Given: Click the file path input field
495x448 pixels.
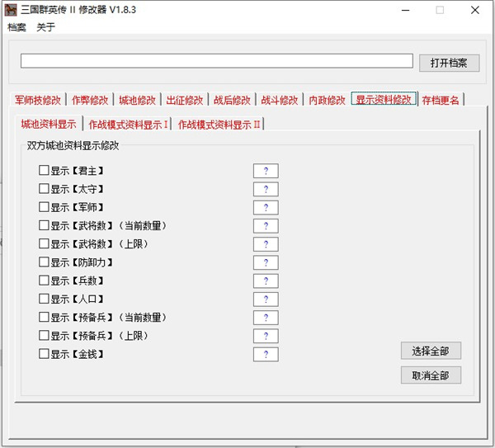Looking at the screenshot, I should coord(216,61).
